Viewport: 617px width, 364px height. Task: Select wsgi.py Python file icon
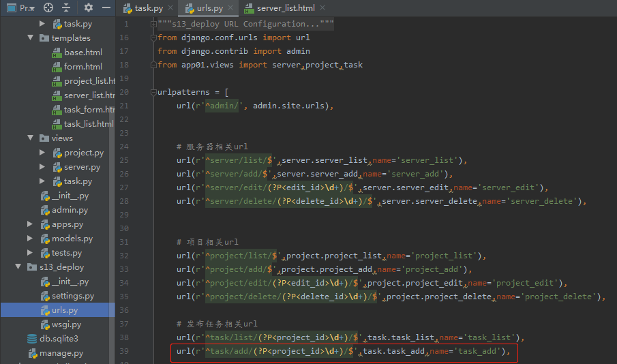[x=45, y=324]
